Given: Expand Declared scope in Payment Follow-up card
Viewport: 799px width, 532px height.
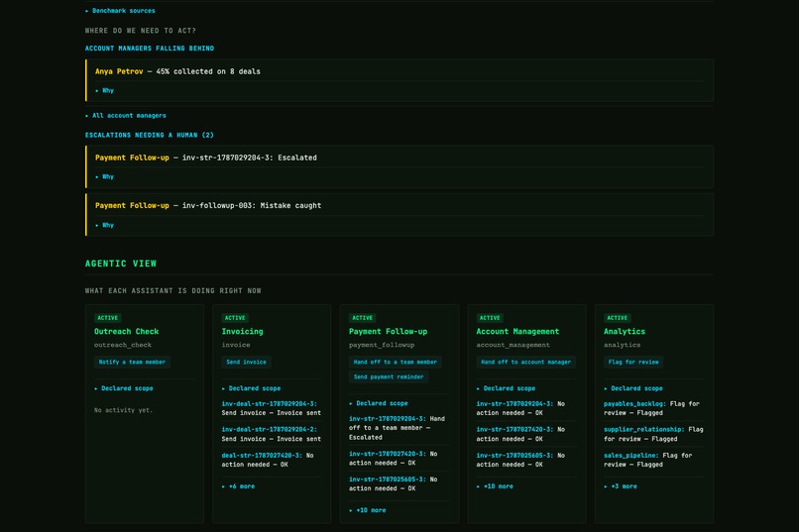Looking at the screenshot, I should (x=379, y=403).
